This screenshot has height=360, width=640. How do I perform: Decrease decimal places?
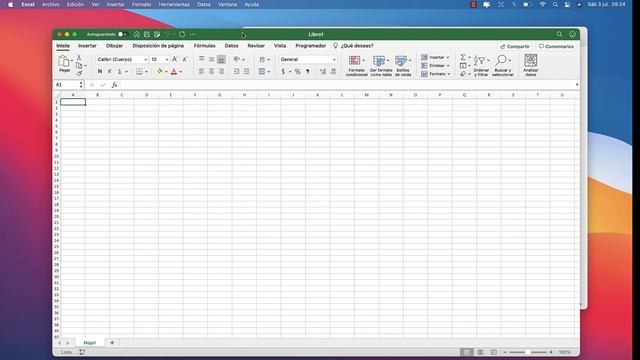pyautogui.click(x=333, y=71)
